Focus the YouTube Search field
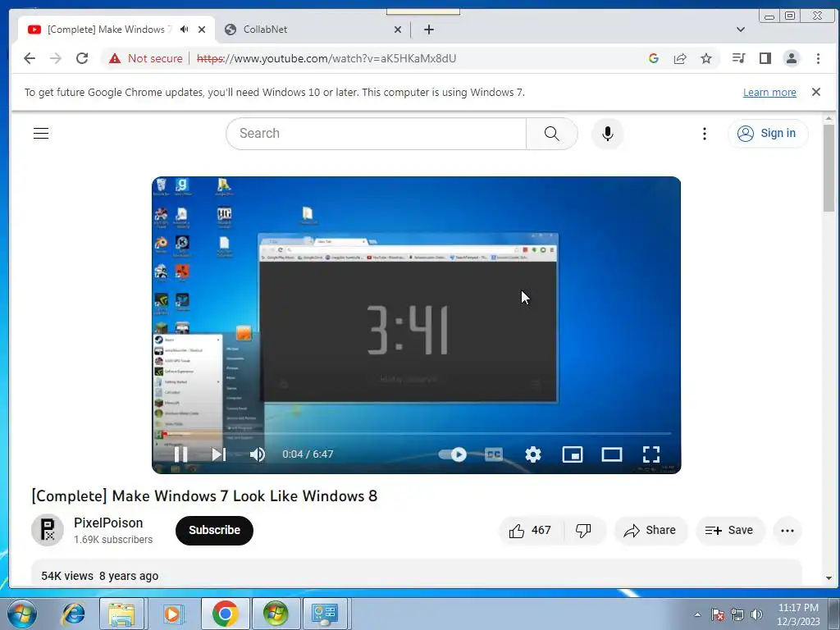This screenshot has width=840, height=630. click(x=376, y=134)
